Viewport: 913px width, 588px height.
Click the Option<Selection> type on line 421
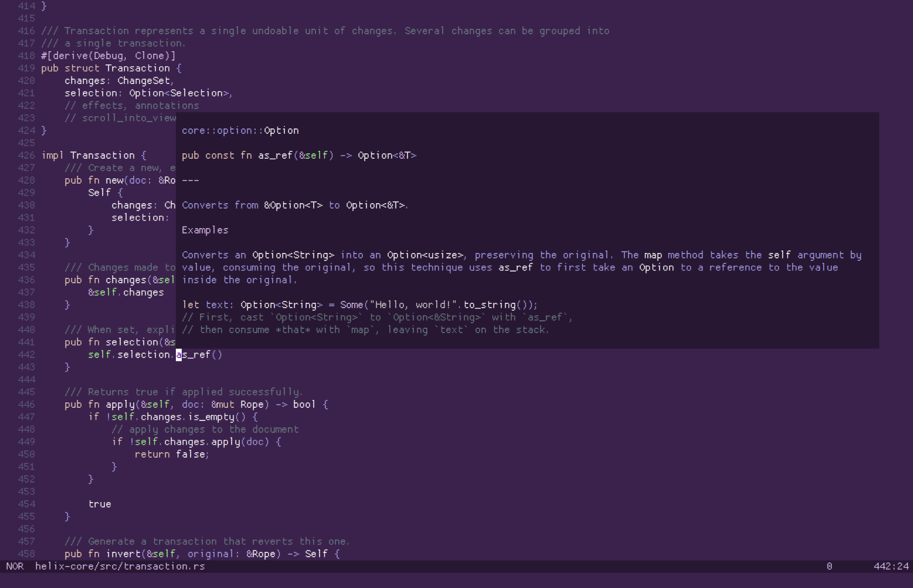click(x=180, y=93)
